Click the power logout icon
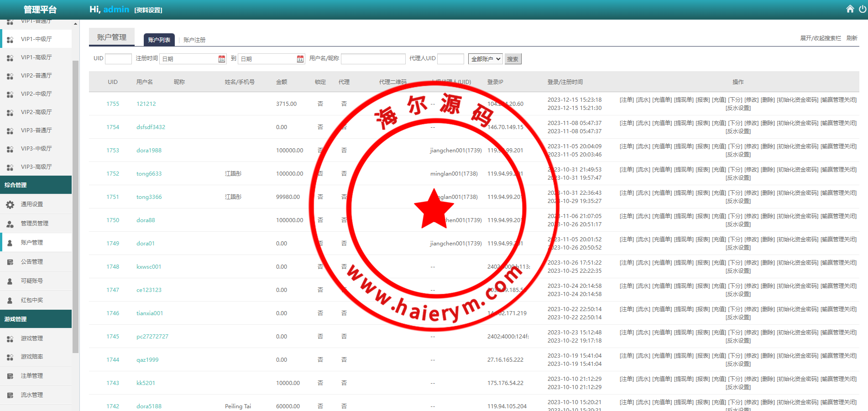The height and width of the screenshot is (411, 868). pos(862,9)
